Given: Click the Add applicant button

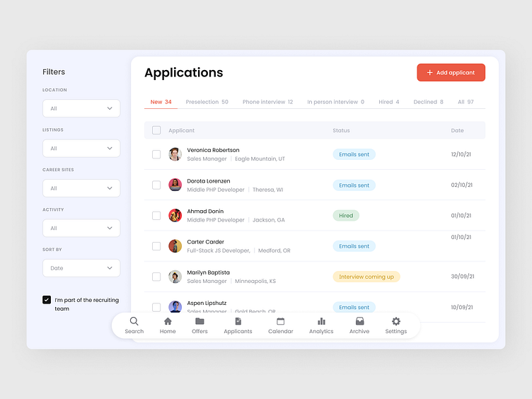Looking at the screenshot, I should tap(451, 73).
